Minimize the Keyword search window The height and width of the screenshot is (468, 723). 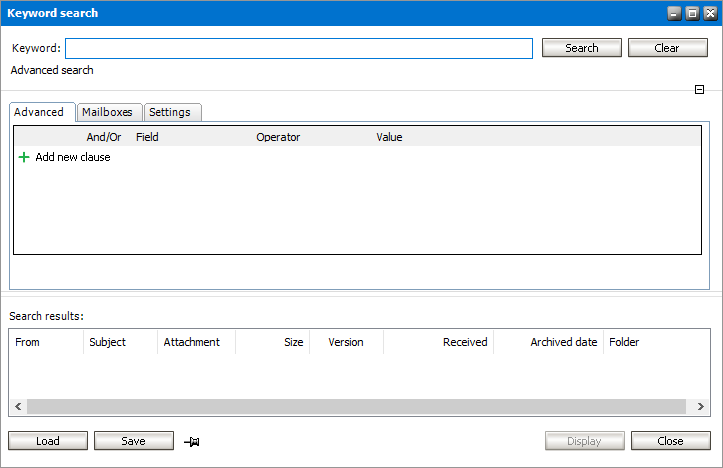[x=674, y=13]
